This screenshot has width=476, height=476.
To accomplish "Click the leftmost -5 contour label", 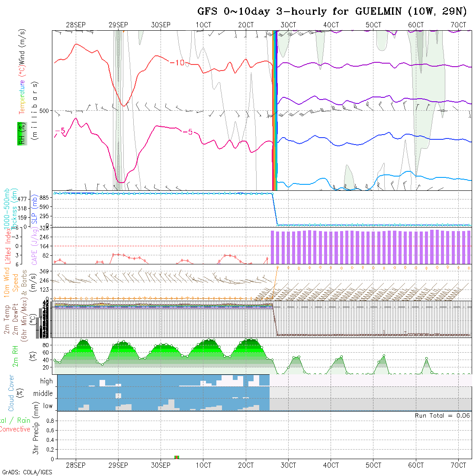I will point(60,131).
